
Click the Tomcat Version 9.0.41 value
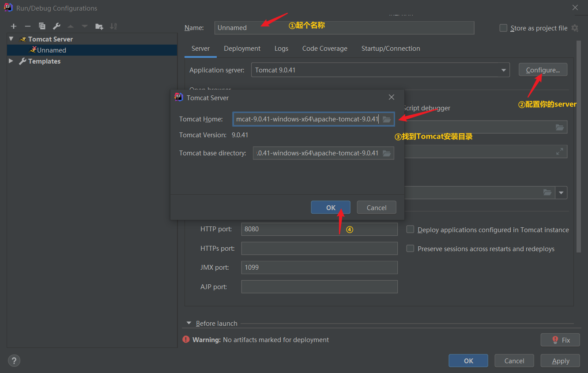click(240, 135)
